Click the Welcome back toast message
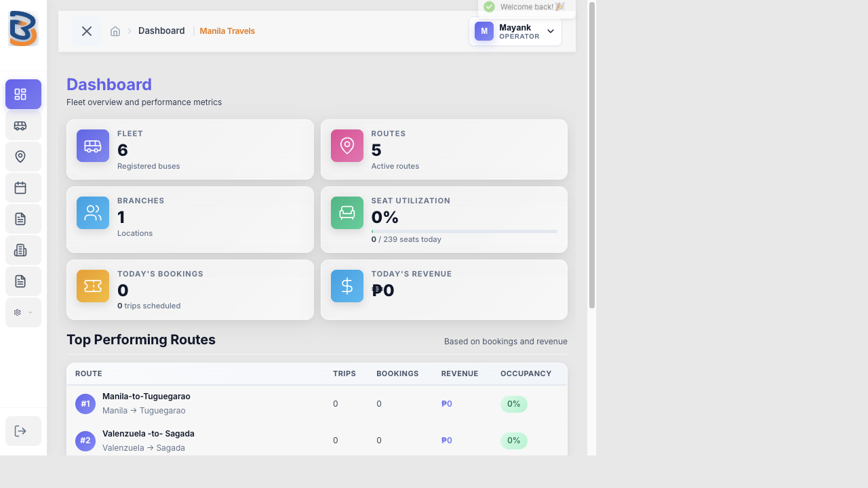The width and height of the screenshot is (868, 488). tap(526, 7)
